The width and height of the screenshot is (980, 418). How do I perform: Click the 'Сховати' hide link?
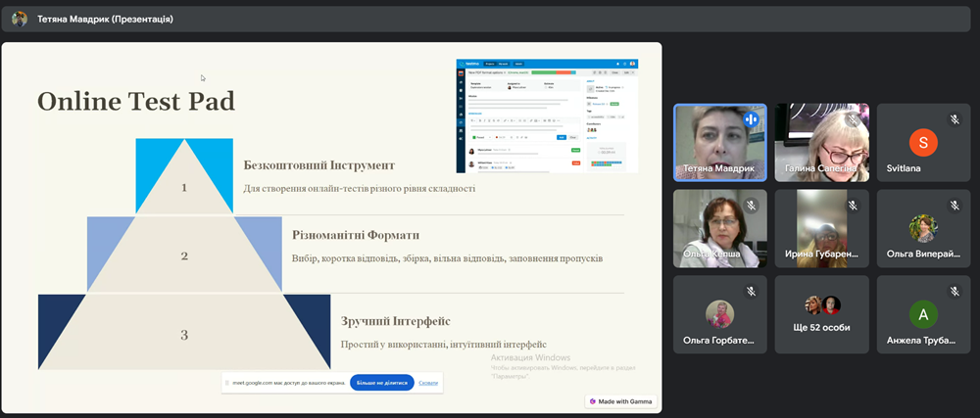(x=428, y=383)
